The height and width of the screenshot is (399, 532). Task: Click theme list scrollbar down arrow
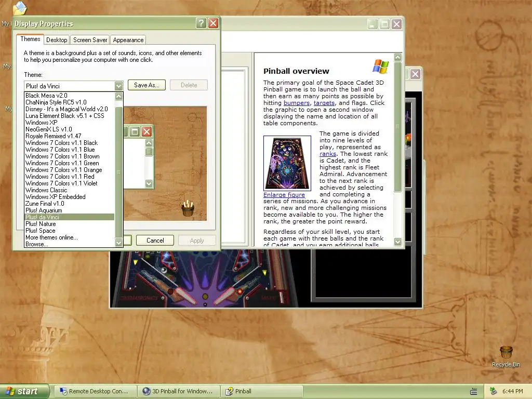pyautogui.click(x=118, y=243)
